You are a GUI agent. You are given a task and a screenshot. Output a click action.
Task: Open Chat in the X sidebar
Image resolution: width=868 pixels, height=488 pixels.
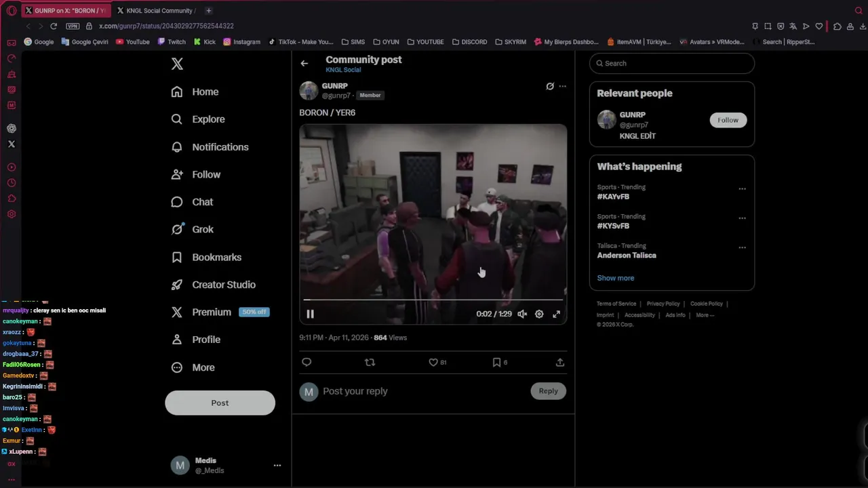pos(192,202)
